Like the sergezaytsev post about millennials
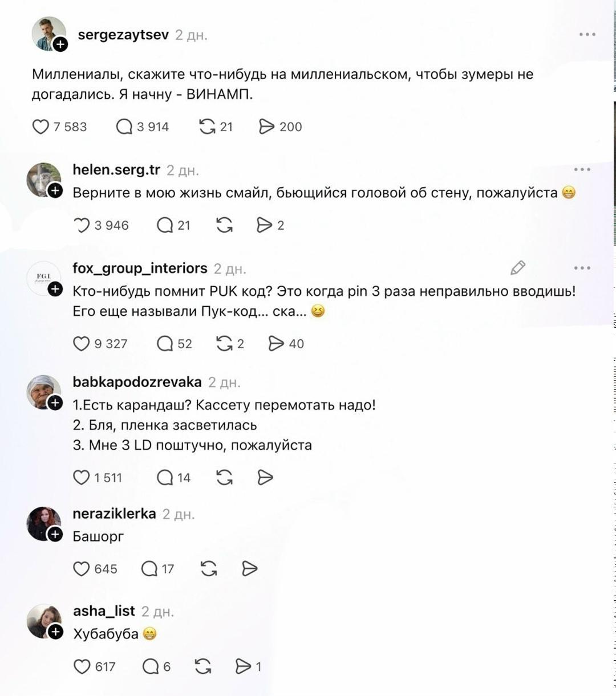The image size is (616, 696). [x=40, y=127]
